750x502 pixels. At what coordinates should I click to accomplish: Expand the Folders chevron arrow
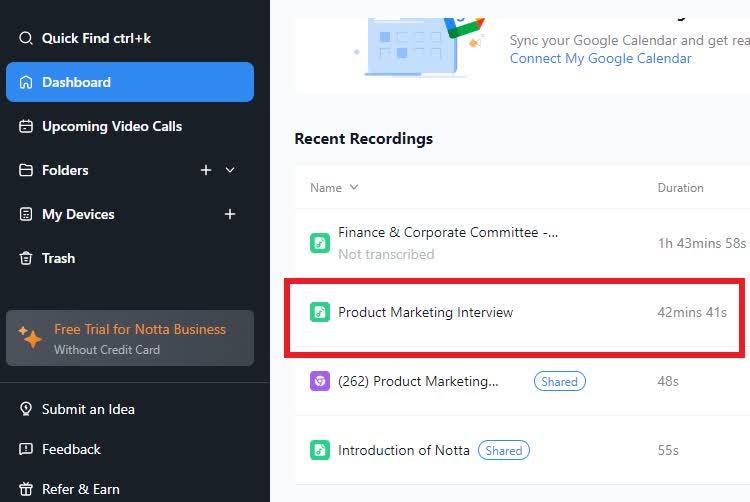pos(230,170)
